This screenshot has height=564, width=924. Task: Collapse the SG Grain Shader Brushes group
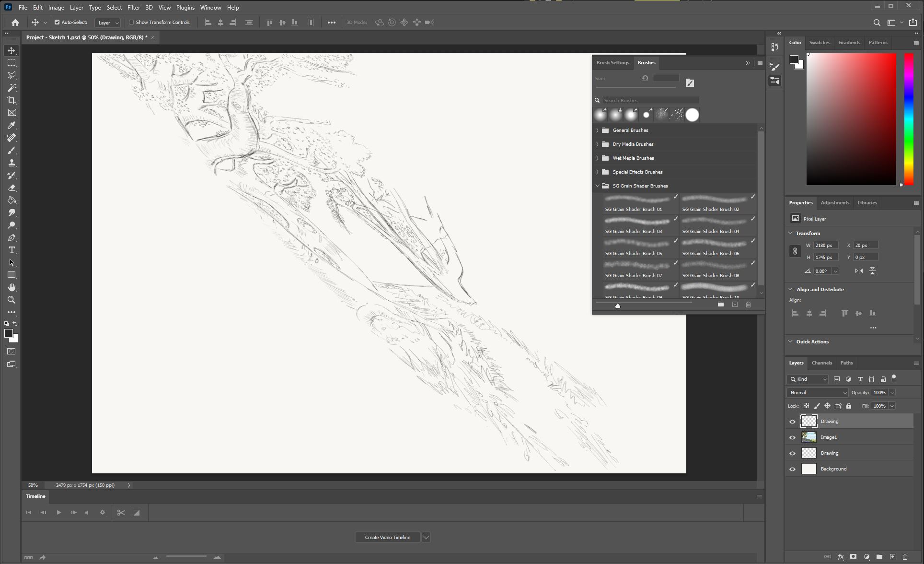coord(598,186)
